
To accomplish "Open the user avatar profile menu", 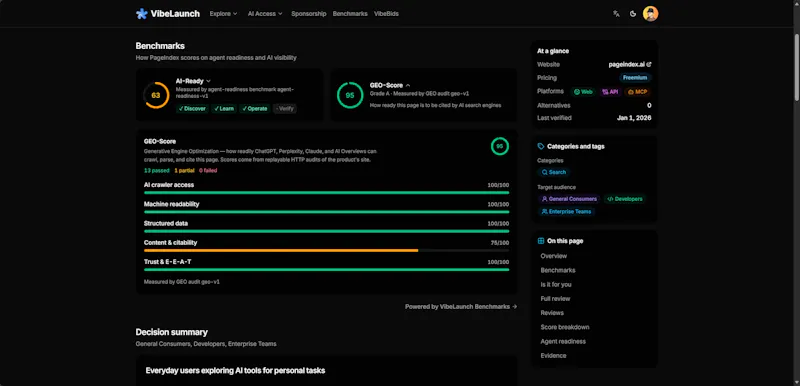I will 651,14.
